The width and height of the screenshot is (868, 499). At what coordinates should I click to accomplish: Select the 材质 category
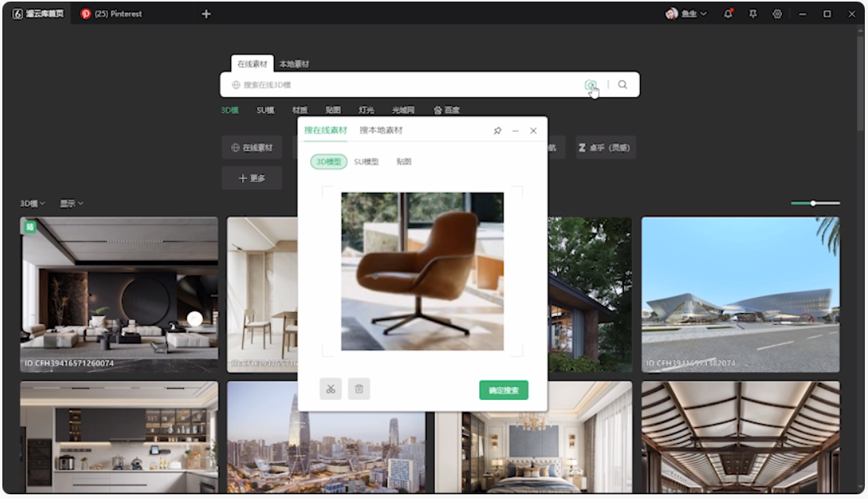(x=300, y=110)
